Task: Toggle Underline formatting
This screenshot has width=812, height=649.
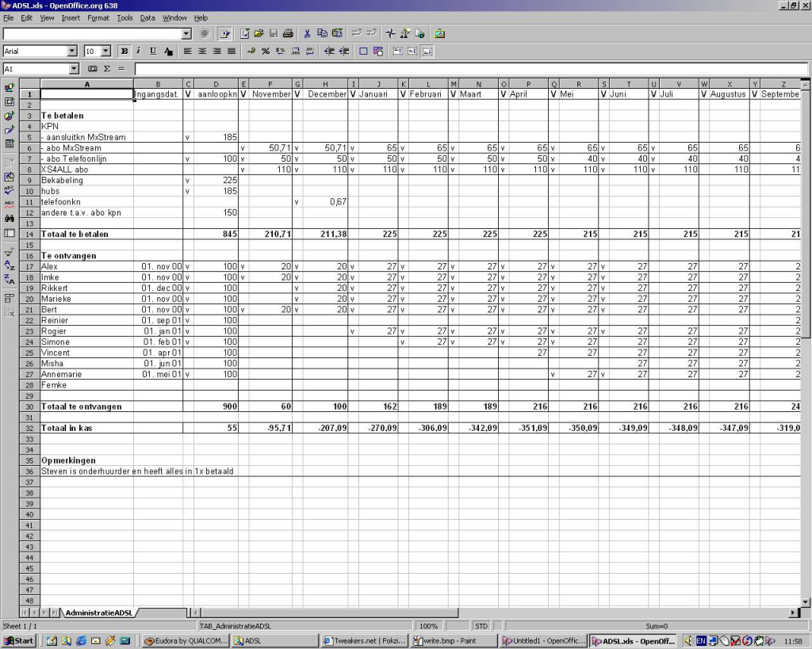Action: pyautogui.click(x=153, y=52)
